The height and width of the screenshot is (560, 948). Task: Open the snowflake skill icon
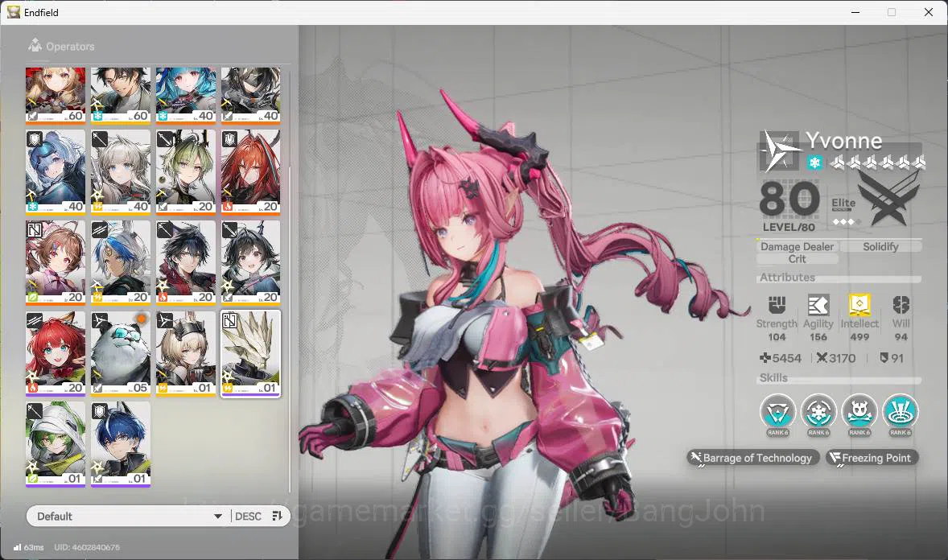818,413
